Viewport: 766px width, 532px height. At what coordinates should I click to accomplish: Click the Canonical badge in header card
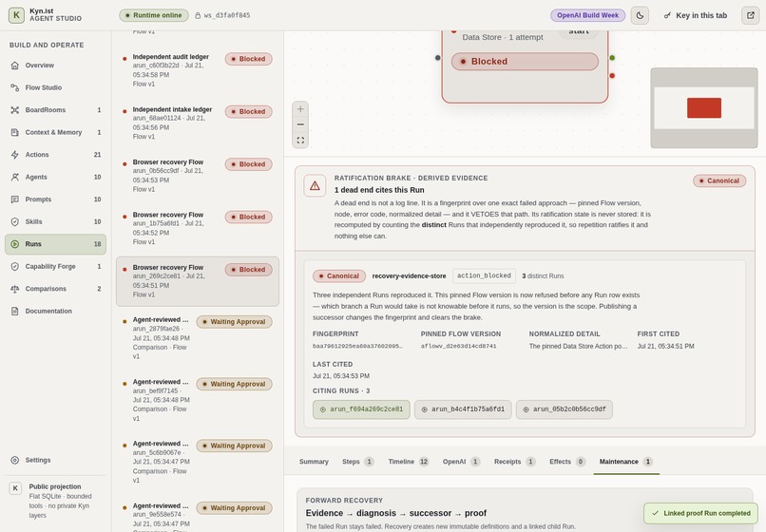719,180
